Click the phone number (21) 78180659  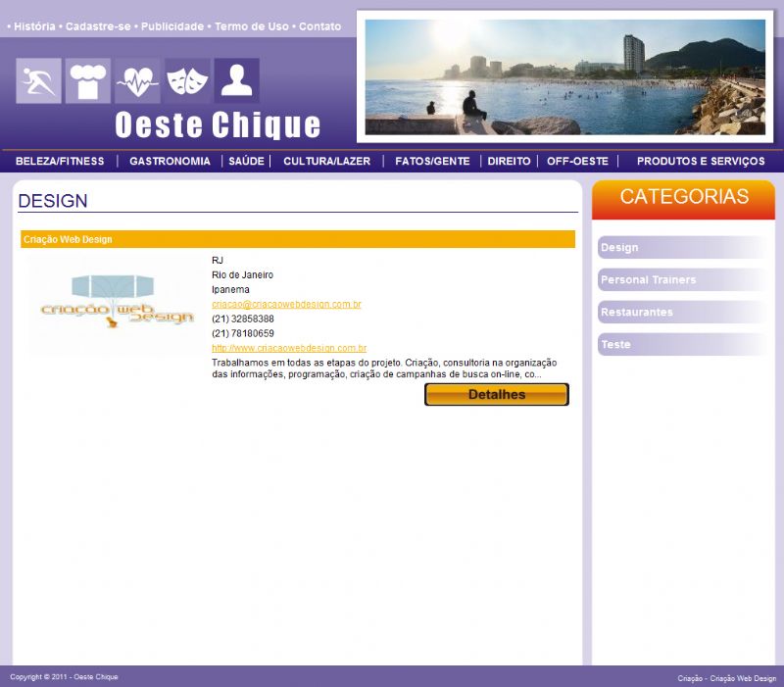tap(243, 333)
